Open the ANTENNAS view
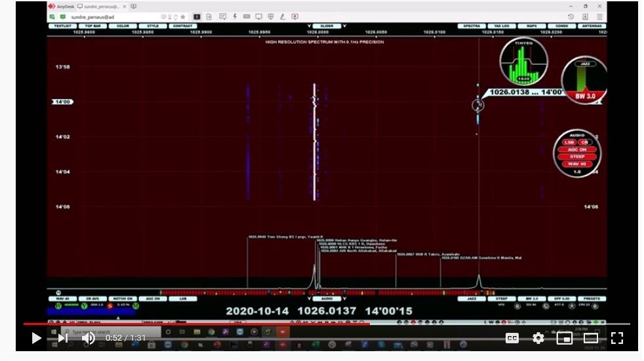 592,26
